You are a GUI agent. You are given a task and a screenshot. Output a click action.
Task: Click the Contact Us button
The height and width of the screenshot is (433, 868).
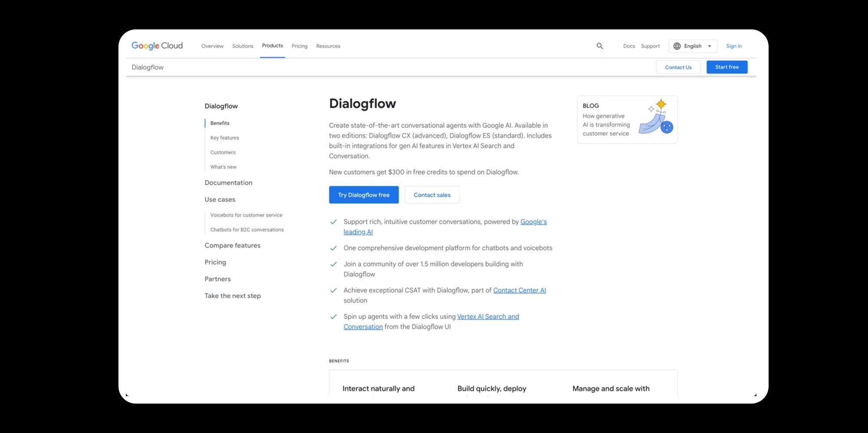tap(678, 67)
